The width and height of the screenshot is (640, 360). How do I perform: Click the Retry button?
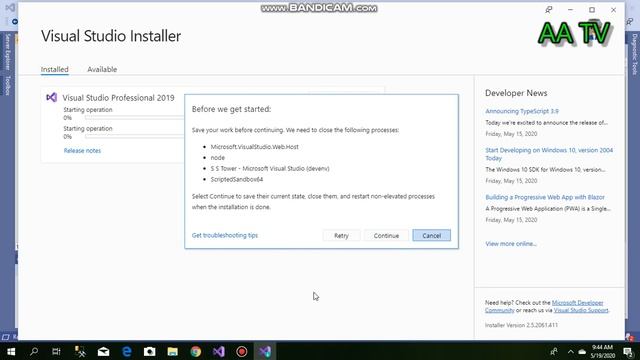341,236
